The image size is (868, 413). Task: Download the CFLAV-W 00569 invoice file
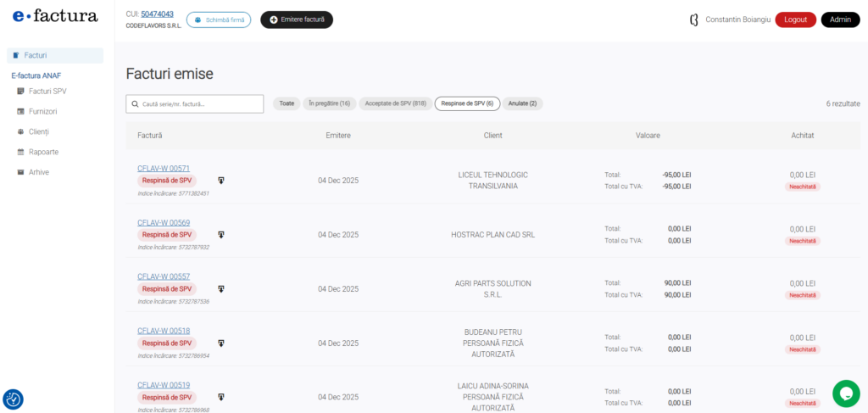coord(221,235)
